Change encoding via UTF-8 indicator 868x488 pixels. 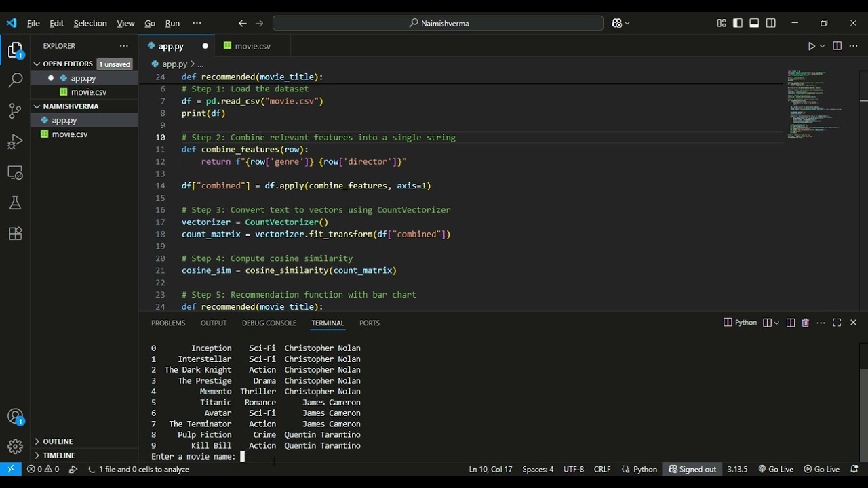click(x=573, y=469)
